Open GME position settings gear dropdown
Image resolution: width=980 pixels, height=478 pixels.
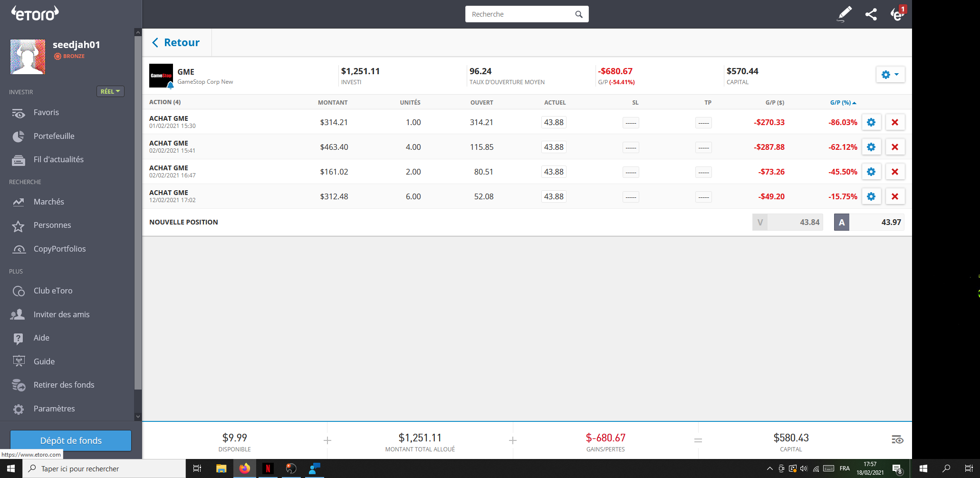[x=890, y=75]
